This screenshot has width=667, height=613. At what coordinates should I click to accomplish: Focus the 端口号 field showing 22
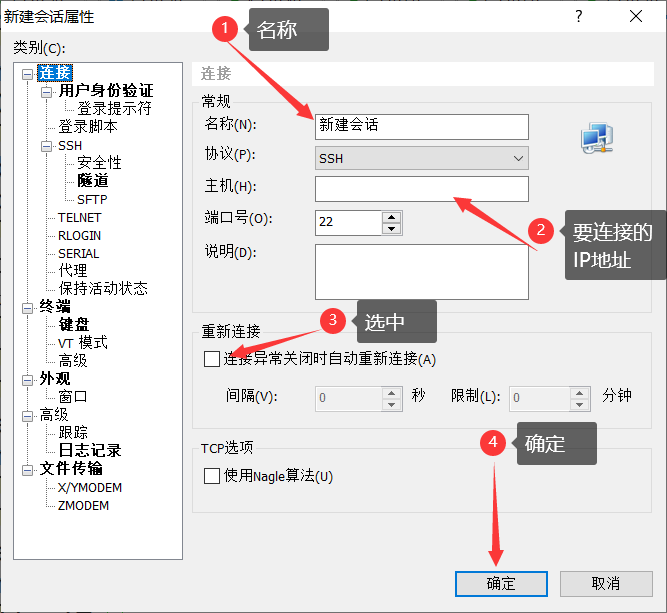348,222
